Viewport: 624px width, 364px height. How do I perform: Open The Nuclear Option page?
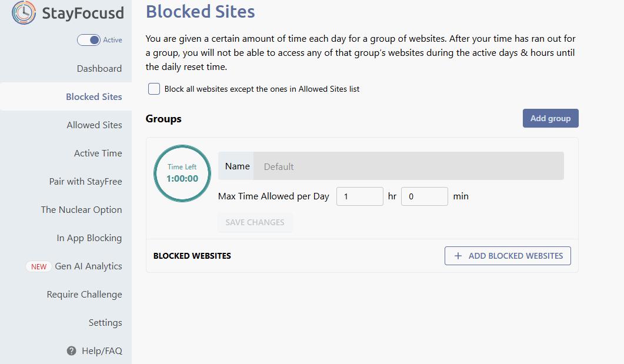[x=81, y=210]
